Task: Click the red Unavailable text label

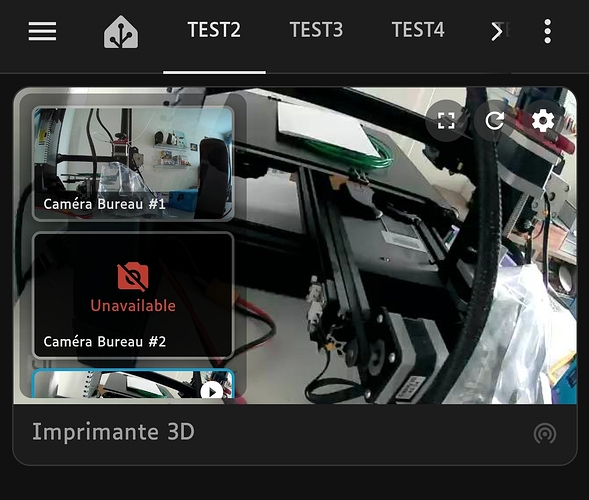Action: coord(133,305)
